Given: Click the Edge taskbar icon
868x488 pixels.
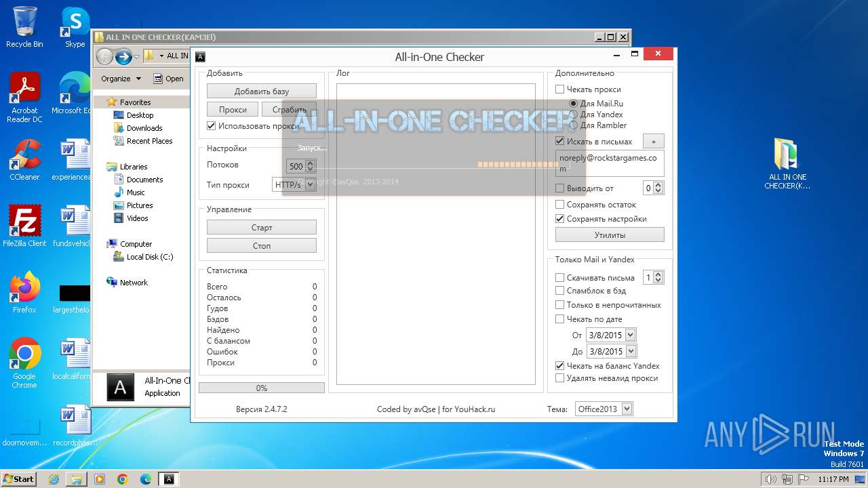Looking at the screenshot, I should [x=146, y=479].
